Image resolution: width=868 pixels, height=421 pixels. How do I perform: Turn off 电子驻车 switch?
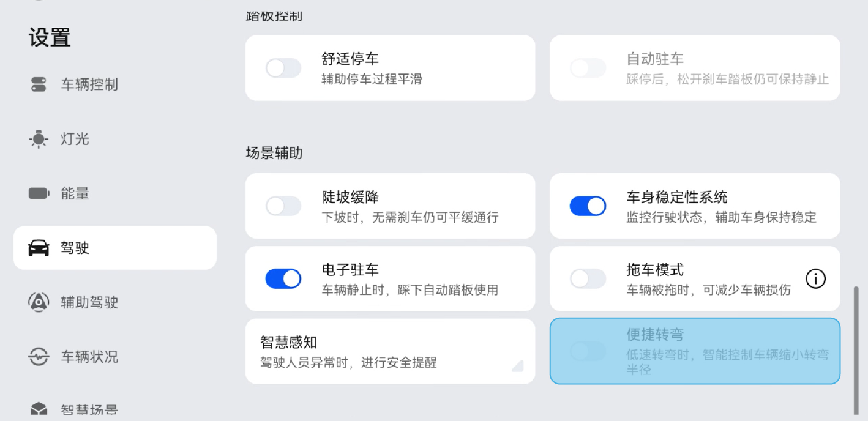[x=283, y=279]
